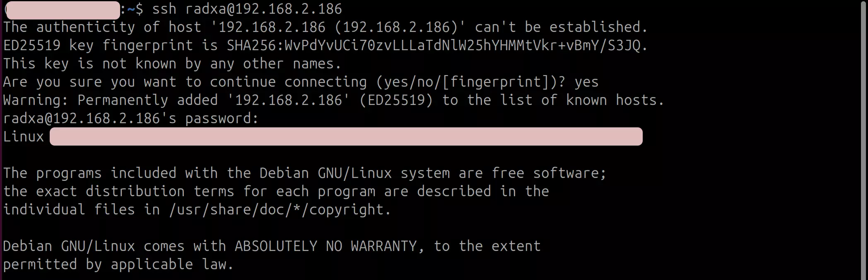This screenshot has width=868, height=280.
Task: Click 'permitted by applicable law.' line
Action: pos(118,264)
